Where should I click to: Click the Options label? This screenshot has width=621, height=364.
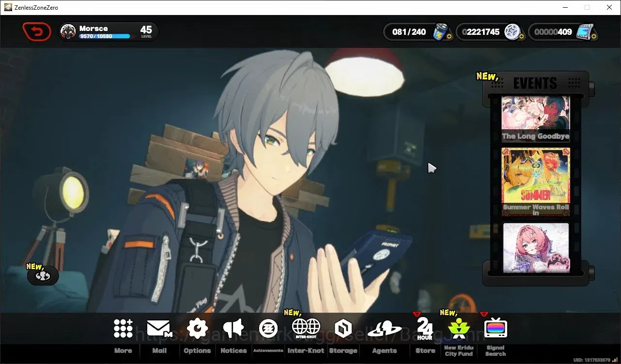(197, 350)
